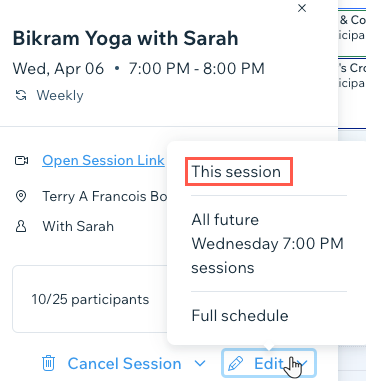Close the session details panel
Image resolution: width=366 pixels, height=381 pixels.
coord(302,8)
